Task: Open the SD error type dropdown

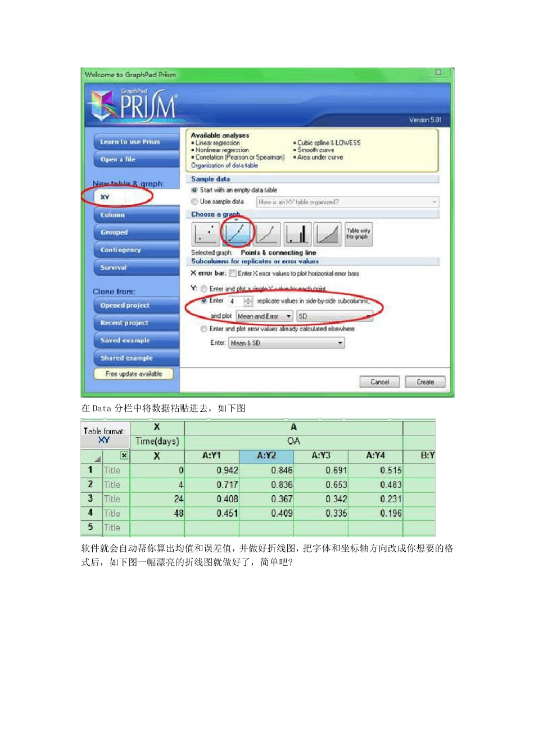Action: point(335,316)
